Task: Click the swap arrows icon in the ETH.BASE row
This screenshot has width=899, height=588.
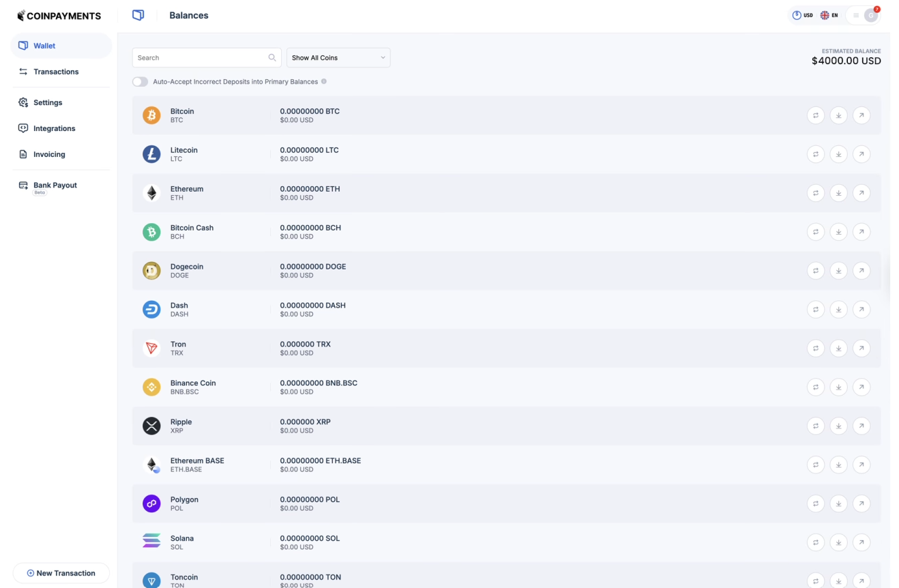Action: point(816,465)
